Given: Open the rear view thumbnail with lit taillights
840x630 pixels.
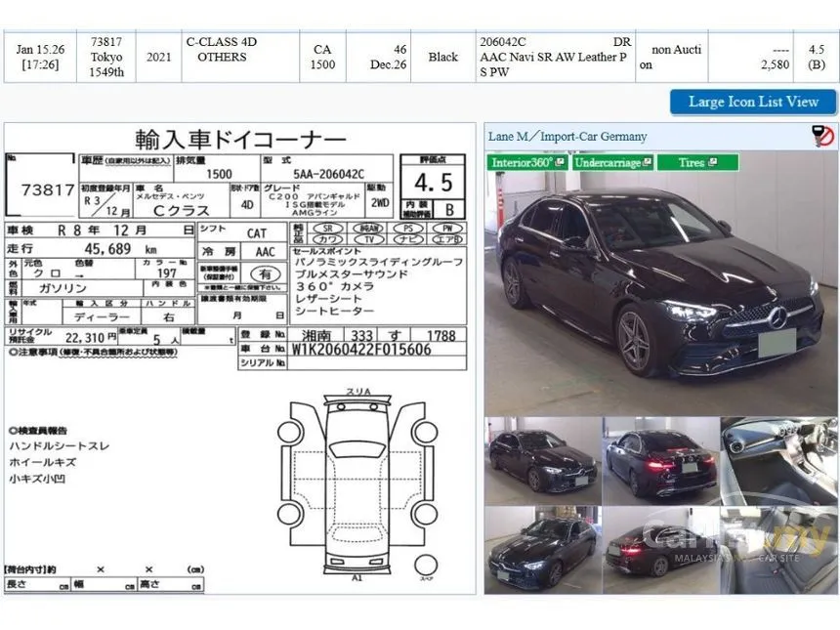Looking at the screenshot, I should pyautogui.click(x=661, y=461).
